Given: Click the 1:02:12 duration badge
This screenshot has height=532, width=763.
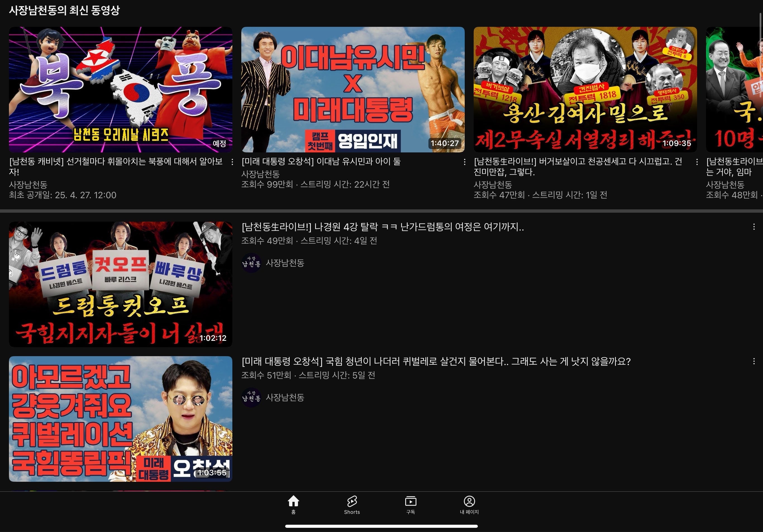Looking at the screenshot, I should click(x=213, y=338).
